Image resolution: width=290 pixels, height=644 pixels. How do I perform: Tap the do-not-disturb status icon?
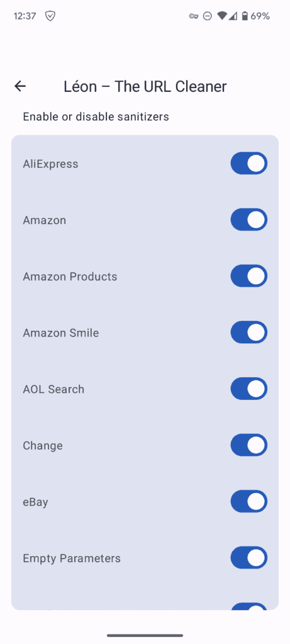[x=208, y=16]
